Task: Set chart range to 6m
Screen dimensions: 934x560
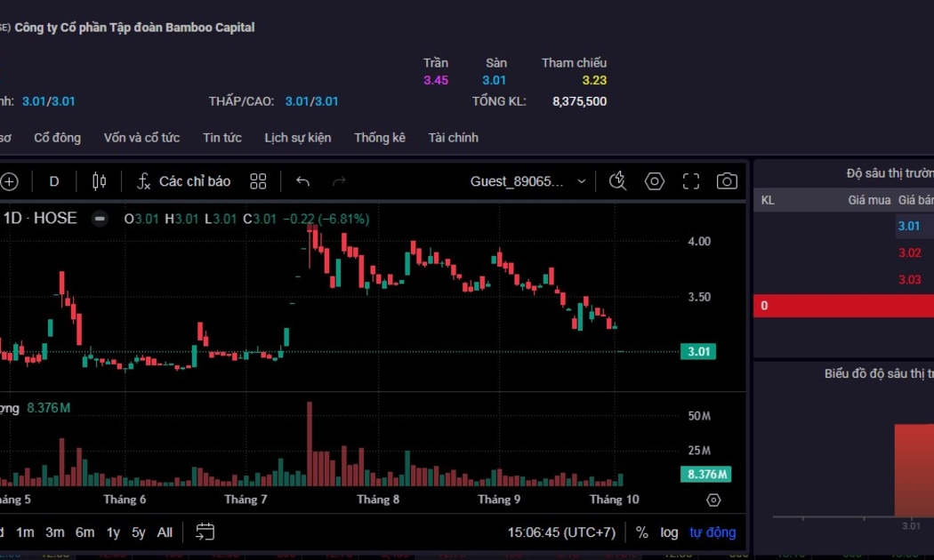Action: tap(85, 532)
